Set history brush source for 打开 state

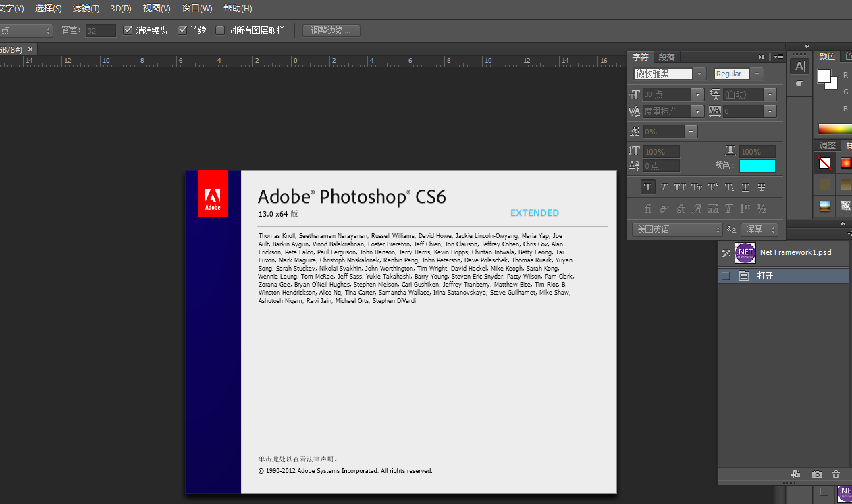coord(726,275)
